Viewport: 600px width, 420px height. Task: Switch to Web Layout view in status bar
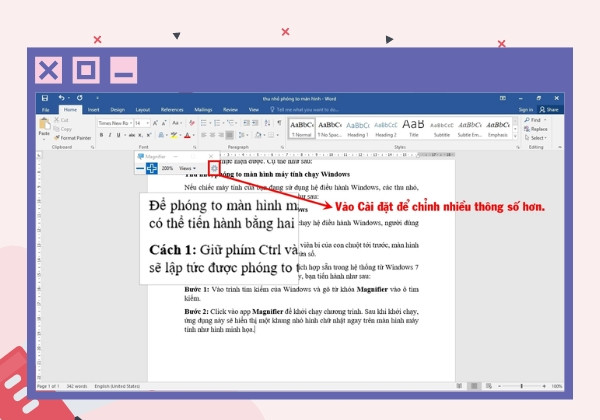pos(489,386)
